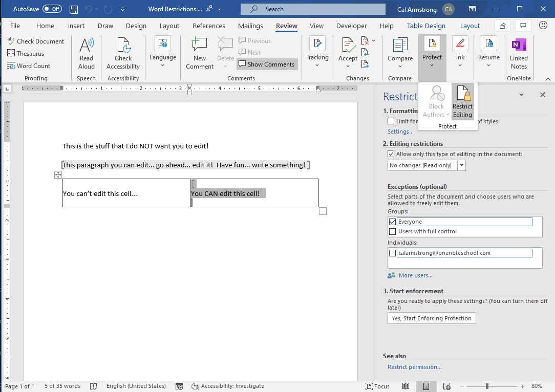555x392 pixels.
Task: Open the document title dropdown arrow
Action: point(220,9)
